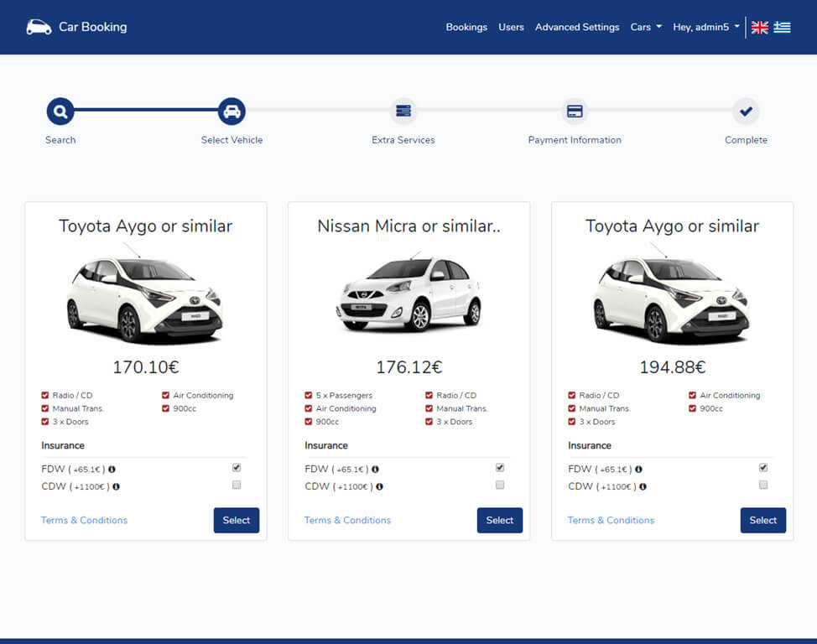Switch language using the British flag icon
This screenshot has height=644, width=817.
pos(759,27)
